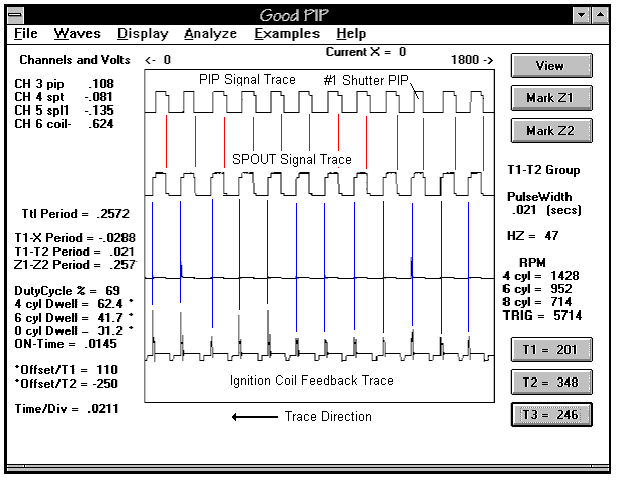The image size is (621, 481).
Task: Click the Mark Z1 button
Action: [x=552, y=98]
